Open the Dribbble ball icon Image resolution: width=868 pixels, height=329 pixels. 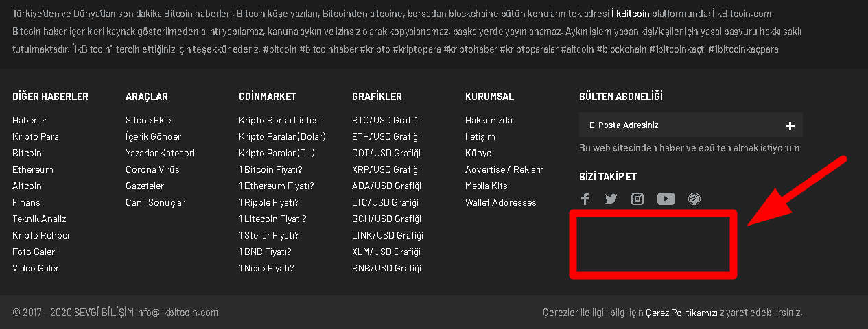[694, 199]
